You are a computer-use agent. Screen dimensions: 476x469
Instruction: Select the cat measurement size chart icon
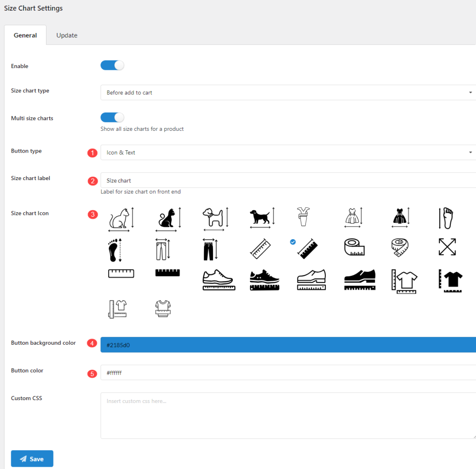[x=120, y=218]
